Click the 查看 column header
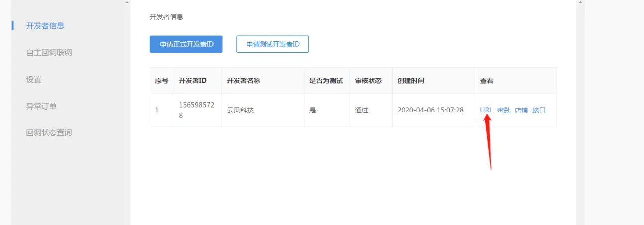644x225 pixels. point(515,81)
